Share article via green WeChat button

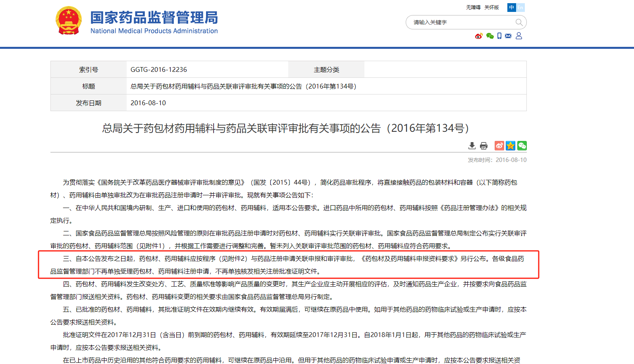(522, 146)
